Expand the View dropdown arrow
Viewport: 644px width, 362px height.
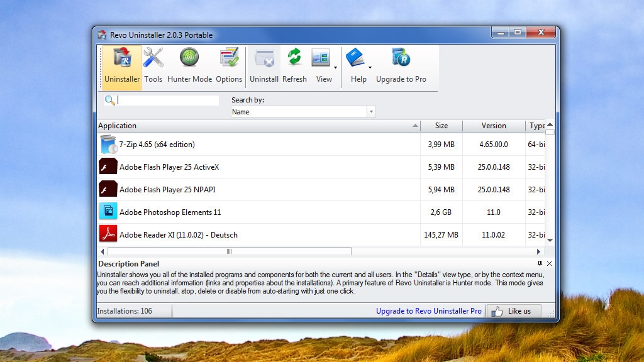[336, 67]
